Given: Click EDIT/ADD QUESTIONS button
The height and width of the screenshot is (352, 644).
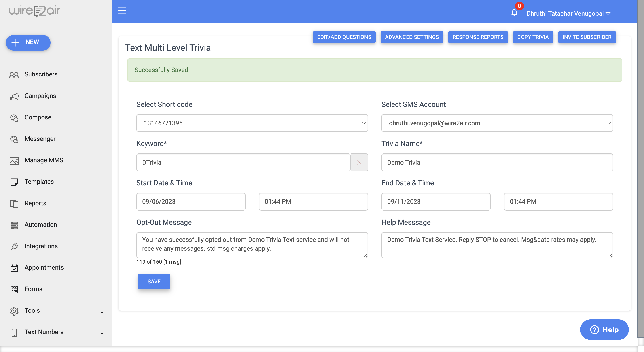Looking at the screenshot, I should pyautogui.click(x=344, y=37).
